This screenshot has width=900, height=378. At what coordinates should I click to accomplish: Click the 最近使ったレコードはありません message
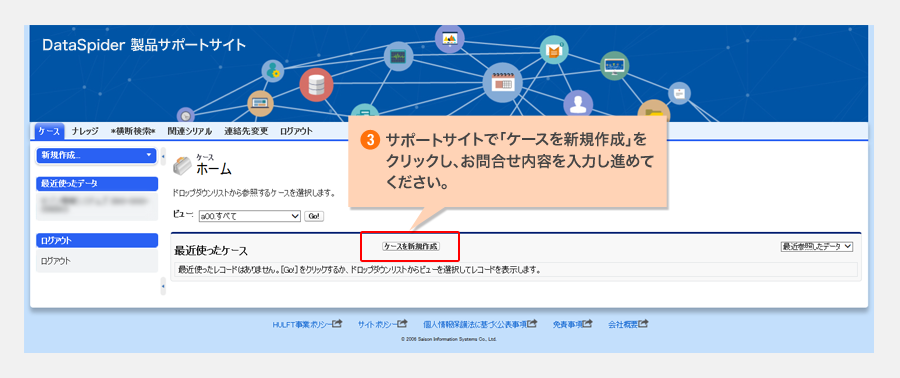[359, 270]
